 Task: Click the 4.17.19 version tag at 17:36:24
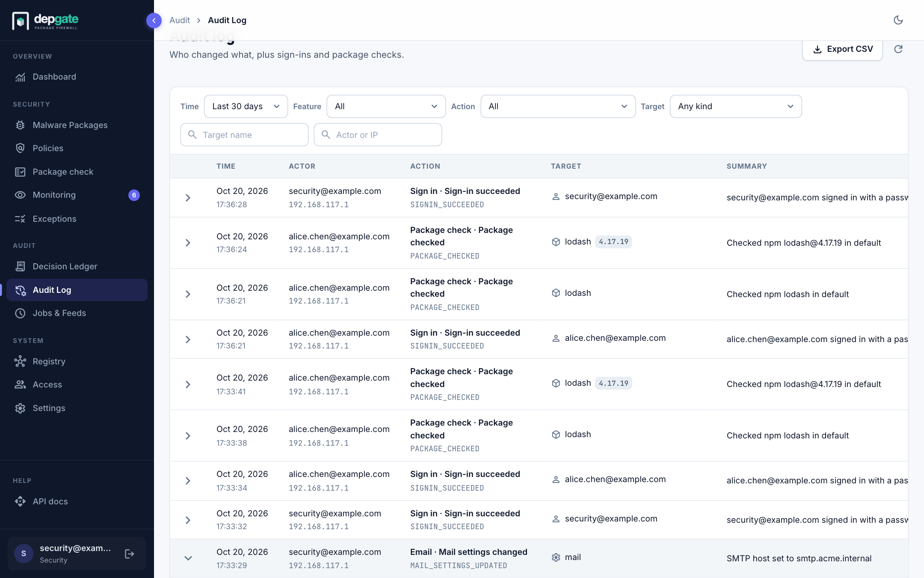coord(613,242)
